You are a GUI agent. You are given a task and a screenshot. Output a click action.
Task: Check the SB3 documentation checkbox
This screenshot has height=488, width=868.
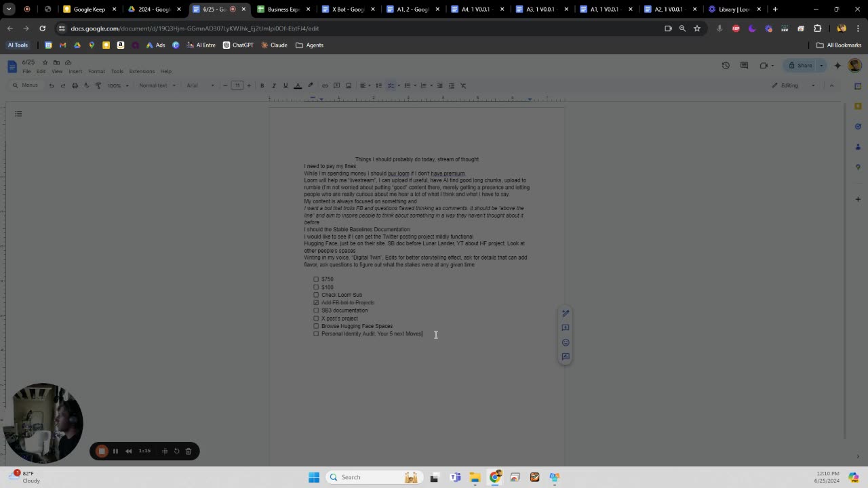[316, 310]
